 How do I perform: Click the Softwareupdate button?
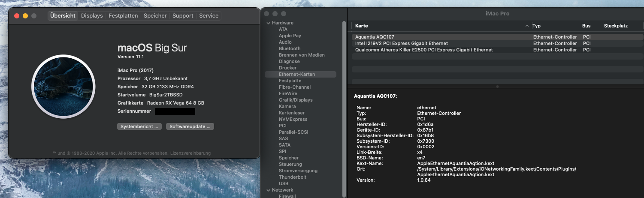[x=190, y=126]
